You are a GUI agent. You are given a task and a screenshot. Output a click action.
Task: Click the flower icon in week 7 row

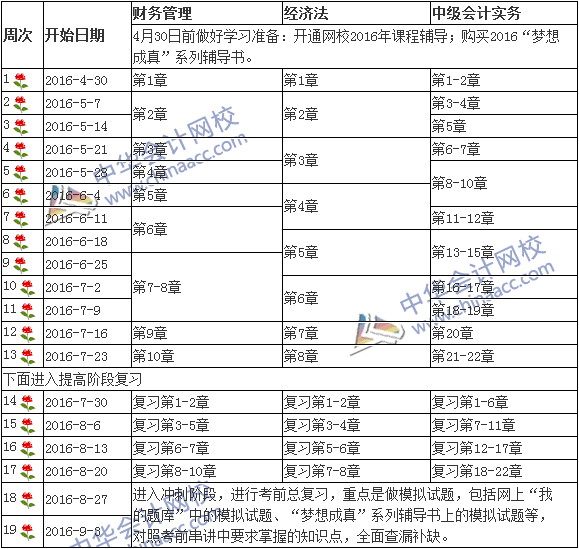(20, 219)
